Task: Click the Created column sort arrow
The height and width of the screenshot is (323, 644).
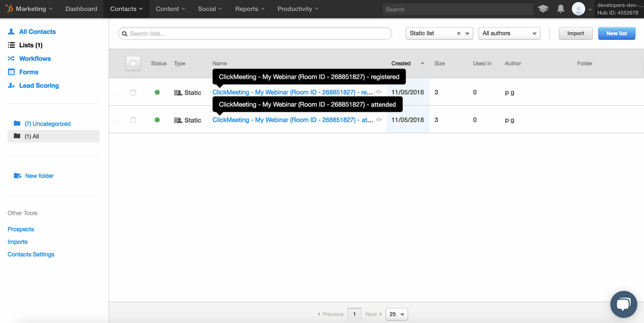Action: tap(422, 64)
